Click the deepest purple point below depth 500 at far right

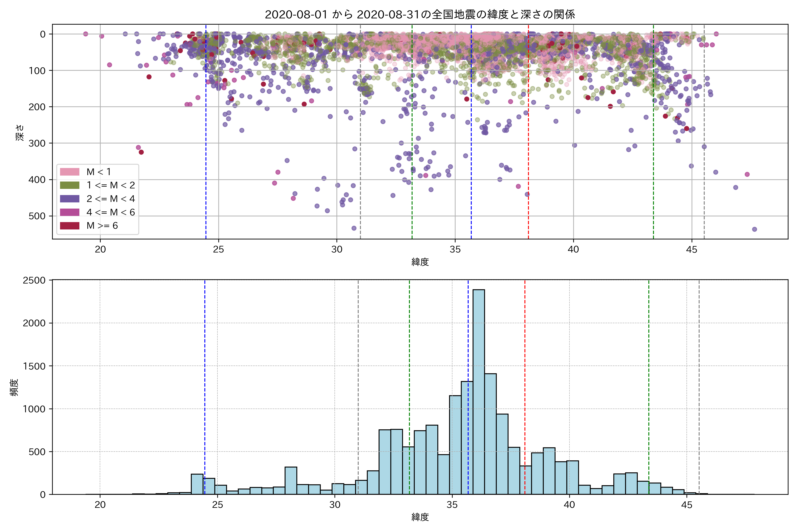click(x=755, y=229)
